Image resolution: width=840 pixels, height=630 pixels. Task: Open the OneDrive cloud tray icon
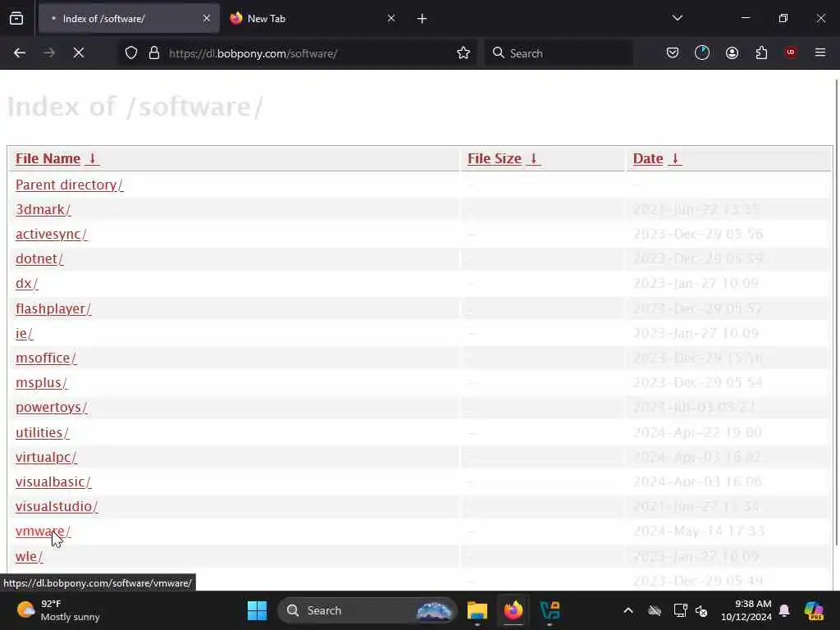(x=655, y=610)
